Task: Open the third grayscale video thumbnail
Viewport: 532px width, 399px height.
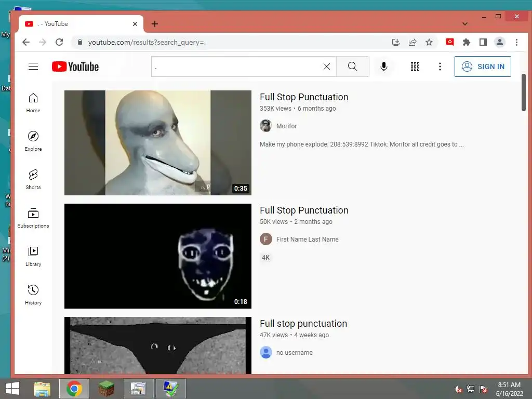Action: (158, 345)
